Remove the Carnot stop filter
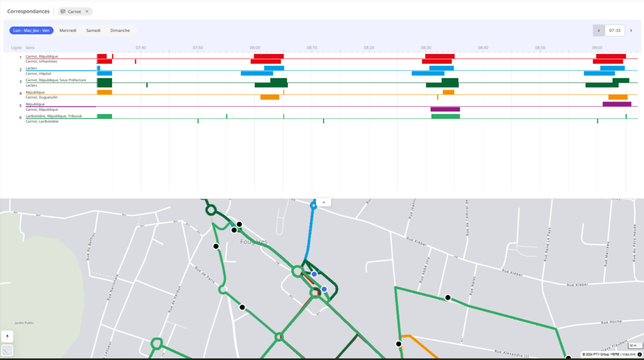644x360 pixels. tap(88, 10)
